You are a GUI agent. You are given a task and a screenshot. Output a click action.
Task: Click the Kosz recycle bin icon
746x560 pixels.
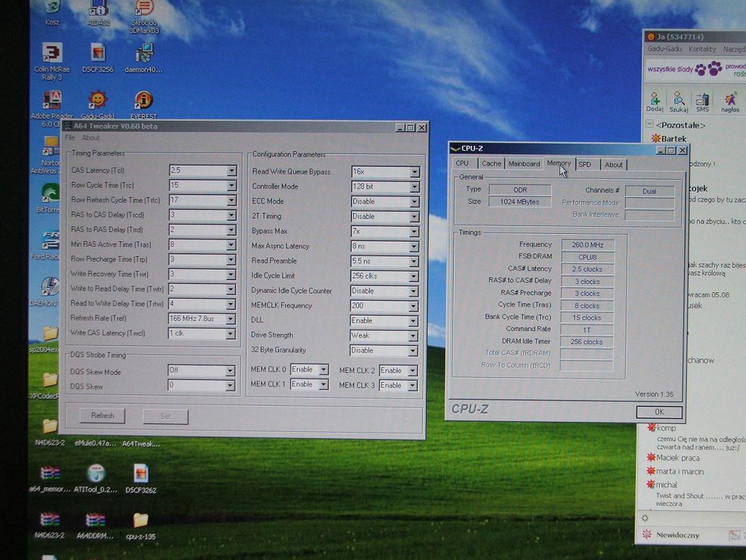[53, 8]
